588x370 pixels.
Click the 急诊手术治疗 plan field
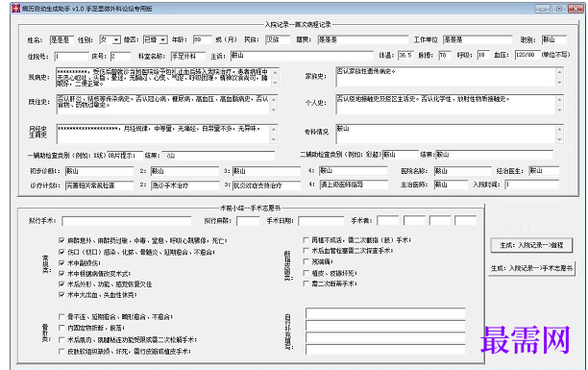184,185
